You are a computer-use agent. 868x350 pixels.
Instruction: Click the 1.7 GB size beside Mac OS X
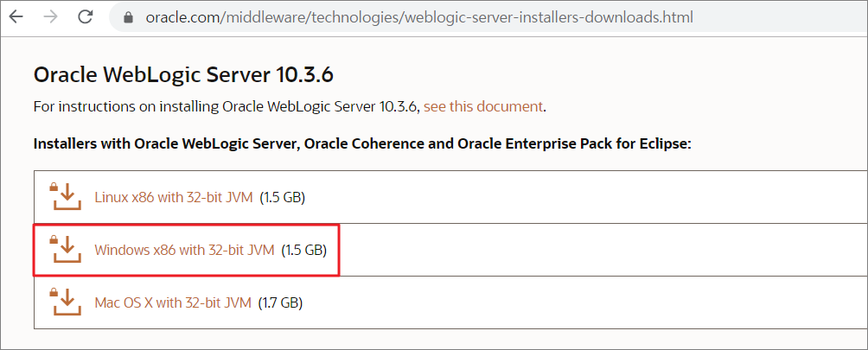click(281, 303)
